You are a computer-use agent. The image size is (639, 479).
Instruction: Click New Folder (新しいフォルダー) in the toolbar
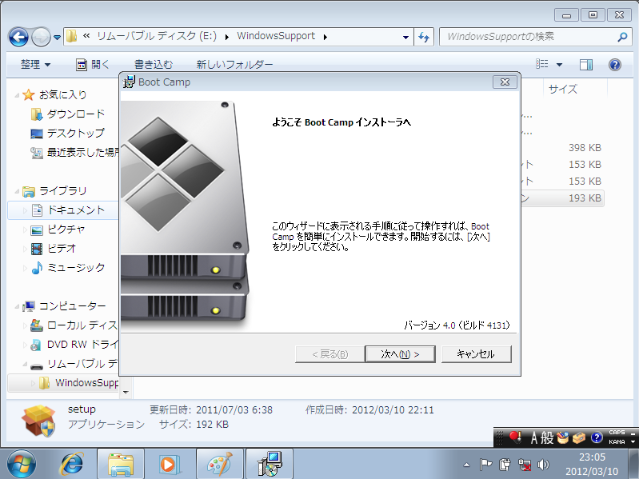(235, 64)
